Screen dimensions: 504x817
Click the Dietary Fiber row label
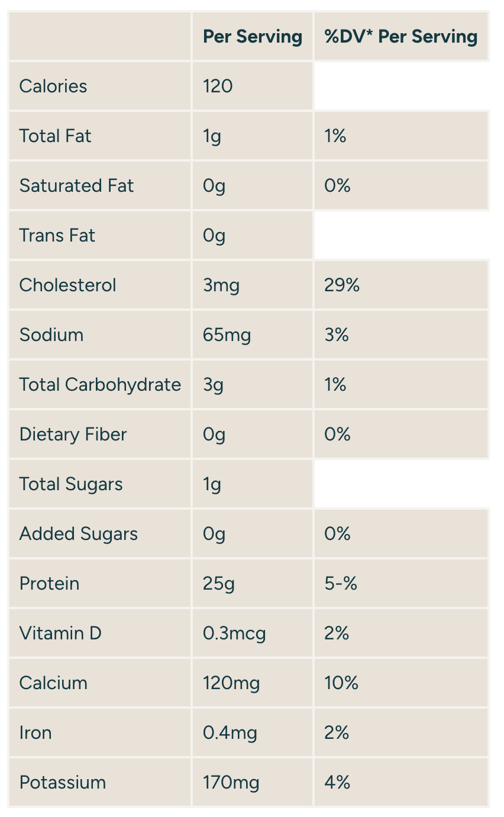point(73,435)
